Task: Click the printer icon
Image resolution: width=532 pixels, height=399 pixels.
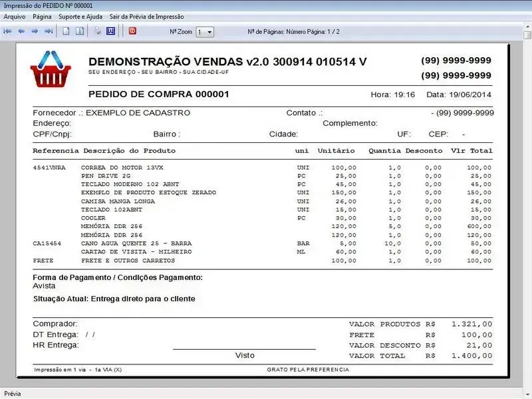Action: pyautogui.click(x=97, y=31)
